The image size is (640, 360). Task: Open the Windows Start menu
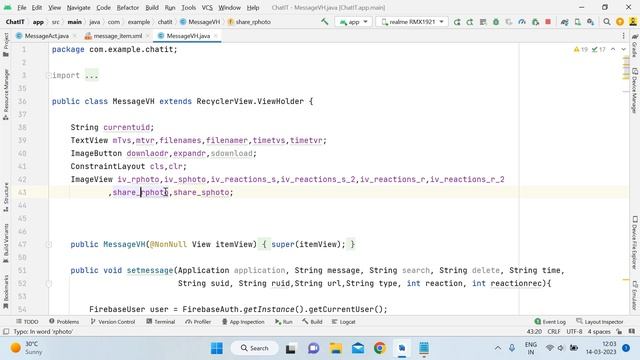tap(217, 348)
